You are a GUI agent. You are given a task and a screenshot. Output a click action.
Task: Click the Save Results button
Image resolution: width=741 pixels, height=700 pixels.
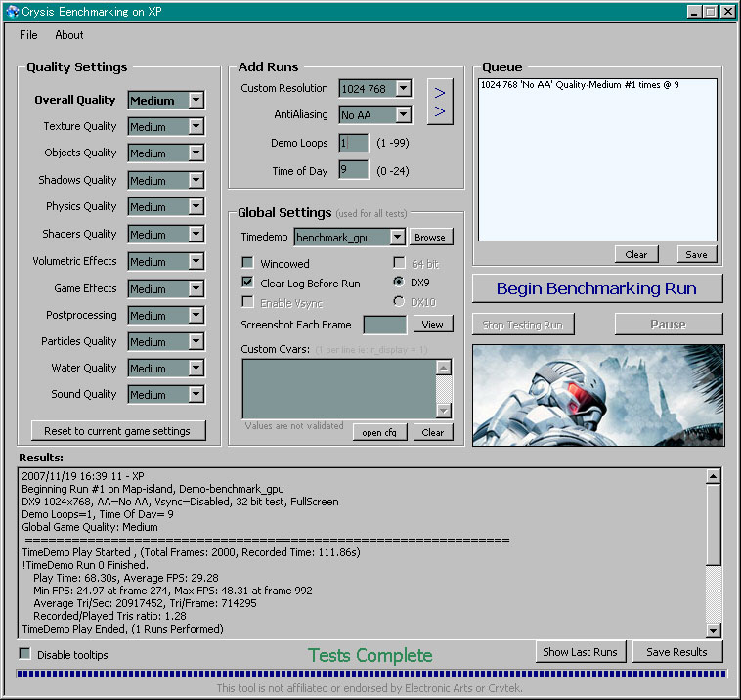[677, 652]
